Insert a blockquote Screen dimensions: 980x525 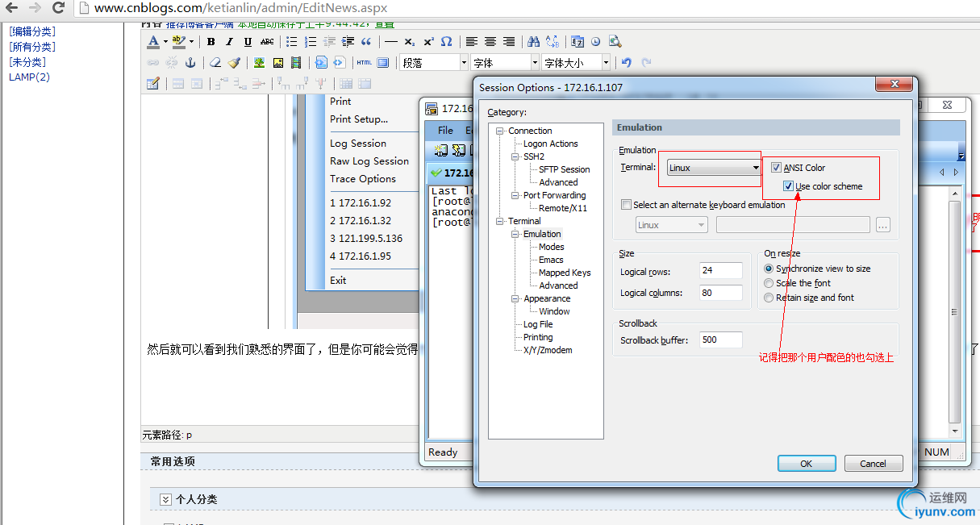(x=366, y=42)
